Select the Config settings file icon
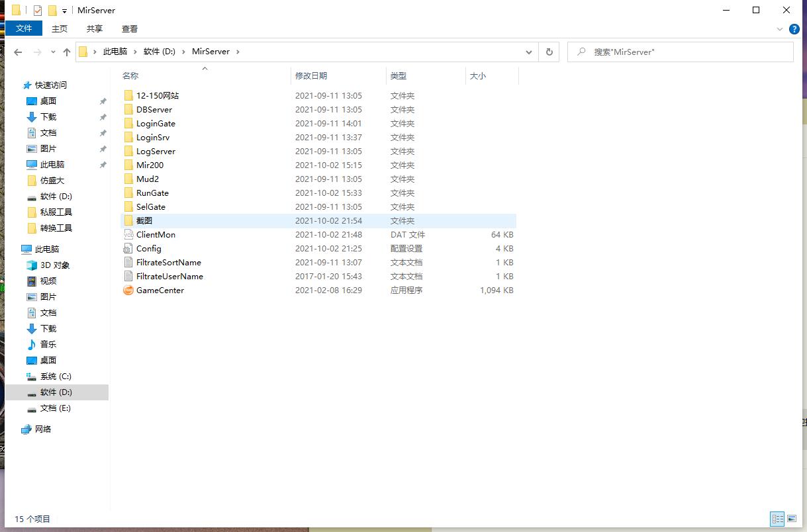The width and height of the screenshot is (807, 532). 128,249
